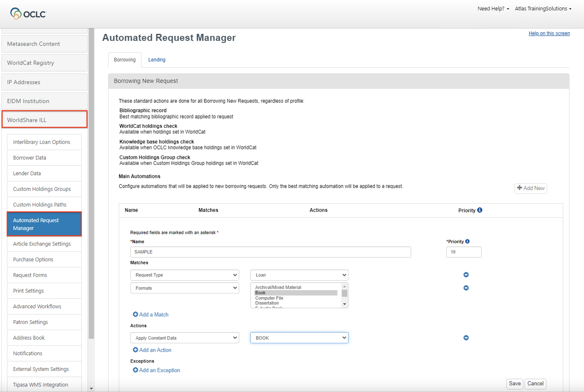Viewport: 584px width, 392px height.
Task: Click the Name input field
Action: click(270, 252)
